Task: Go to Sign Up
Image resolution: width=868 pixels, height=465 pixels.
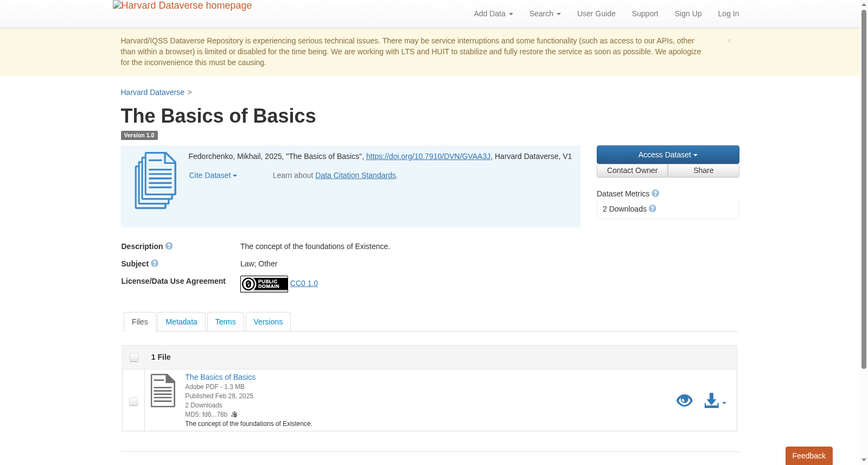Action: (688, 14)
